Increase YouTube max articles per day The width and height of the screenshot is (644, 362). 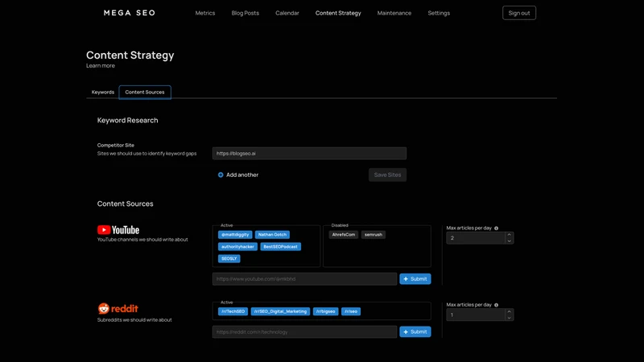(x=510, y=235)
